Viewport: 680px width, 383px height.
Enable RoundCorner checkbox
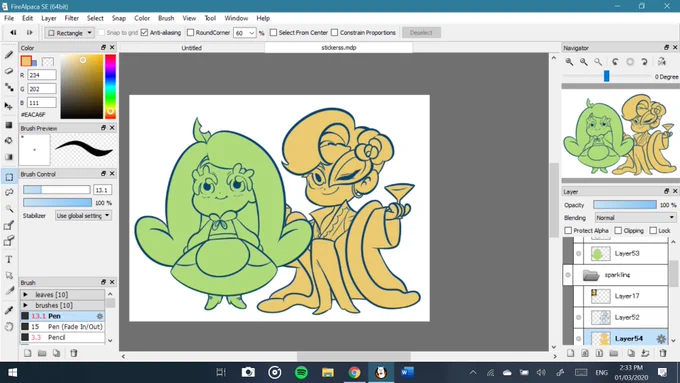point(190,33)
